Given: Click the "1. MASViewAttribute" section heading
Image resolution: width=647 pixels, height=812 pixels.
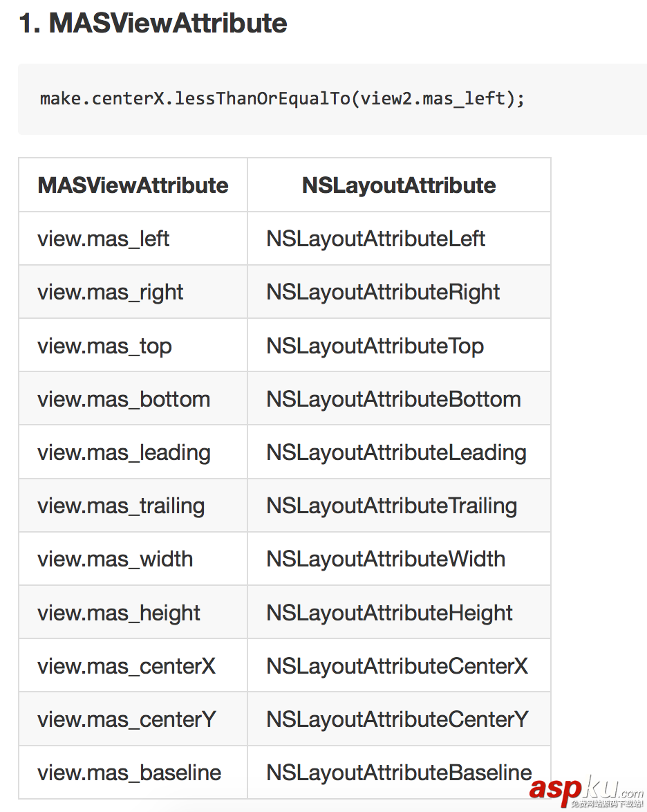Looking at the screenshot, I should pyautogui.click(x=153, y=24).
